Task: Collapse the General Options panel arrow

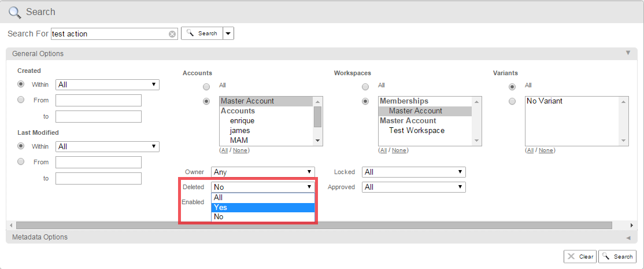Action: coord(628,53)
